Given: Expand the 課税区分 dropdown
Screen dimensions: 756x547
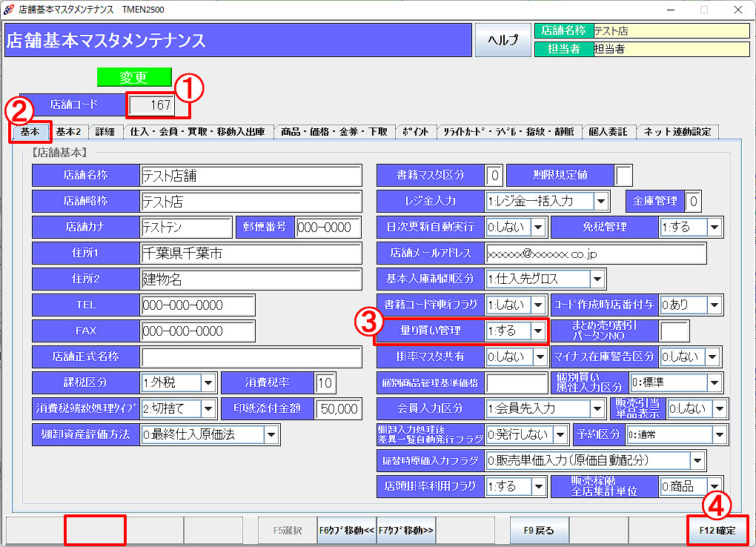Looking at the screenshot, I should tap(208, 382).
